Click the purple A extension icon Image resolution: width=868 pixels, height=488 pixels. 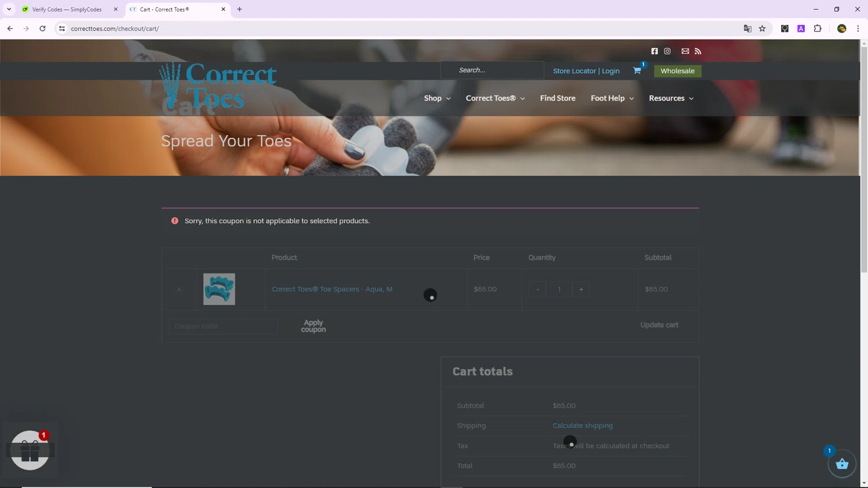(801, 28)
